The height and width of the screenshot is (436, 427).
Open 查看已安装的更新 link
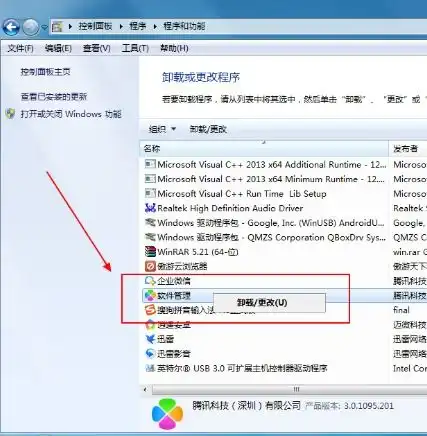[54, 97]
